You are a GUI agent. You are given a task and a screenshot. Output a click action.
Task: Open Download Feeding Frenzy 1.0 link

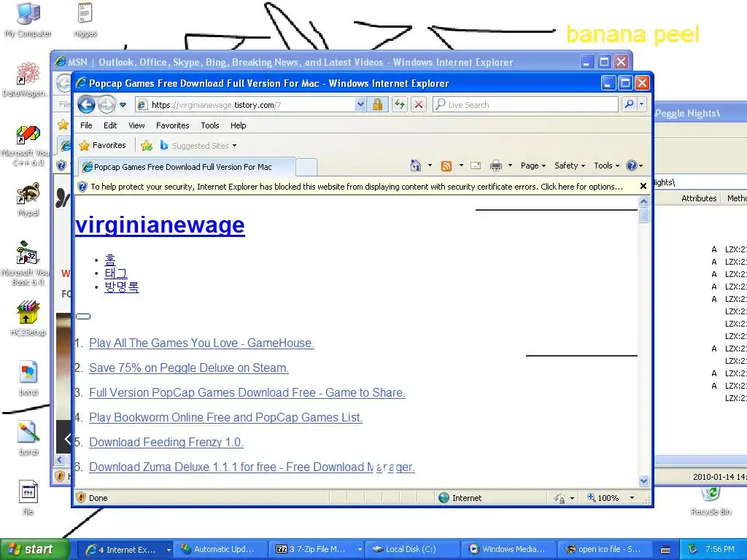click(166, 443)
